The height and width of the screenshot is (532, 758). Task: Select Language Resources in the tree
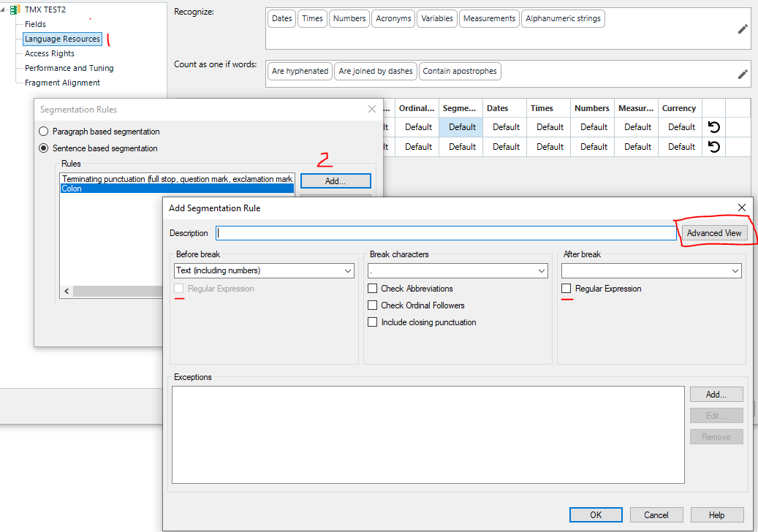tap(62, 39)
